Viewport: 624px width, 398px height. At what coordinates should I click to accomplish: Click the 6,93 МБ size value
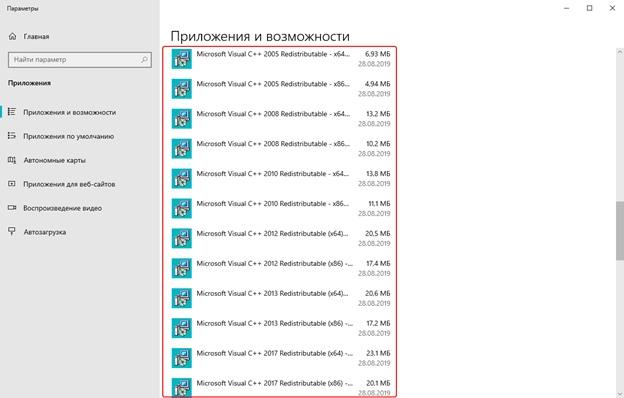click(x=378, y=54)
